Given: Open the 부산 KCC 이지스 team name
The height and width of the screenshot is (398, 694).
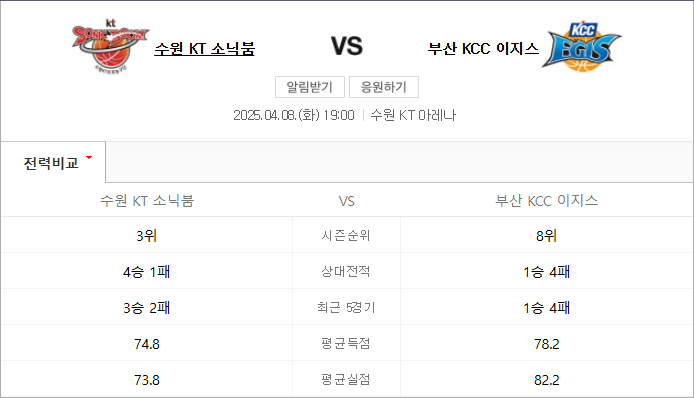Looking at the screenshot, I should click(x=483, y=49).
